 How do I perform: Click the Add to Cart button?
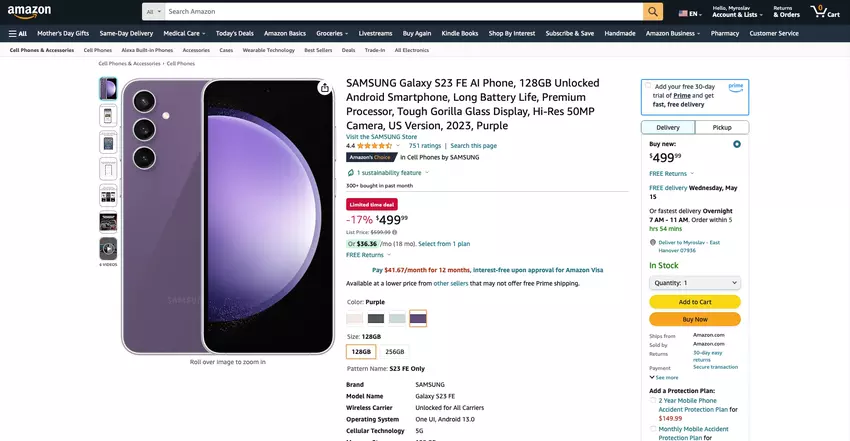[694, 302]
